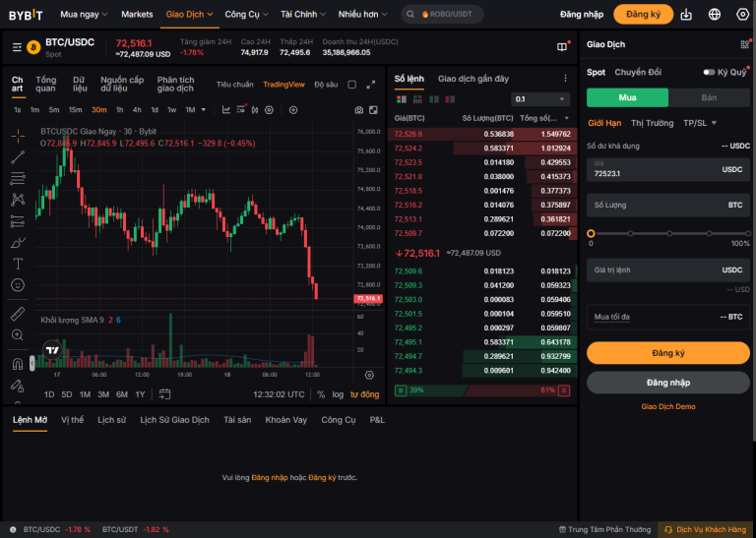This screenshot has height=538, width=756.
Task: Toggle percent scale on chart
Action: [321, 394]
